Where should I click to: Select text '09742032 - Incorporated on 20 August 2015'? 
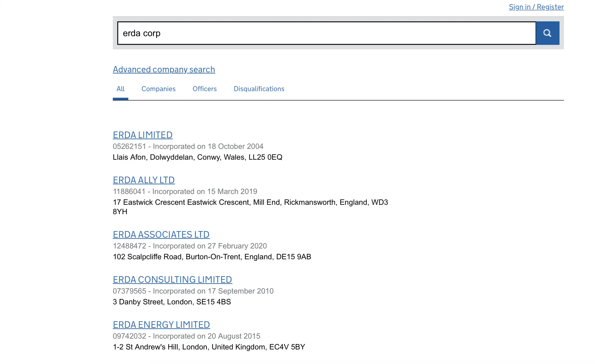(x=186, y=337)
